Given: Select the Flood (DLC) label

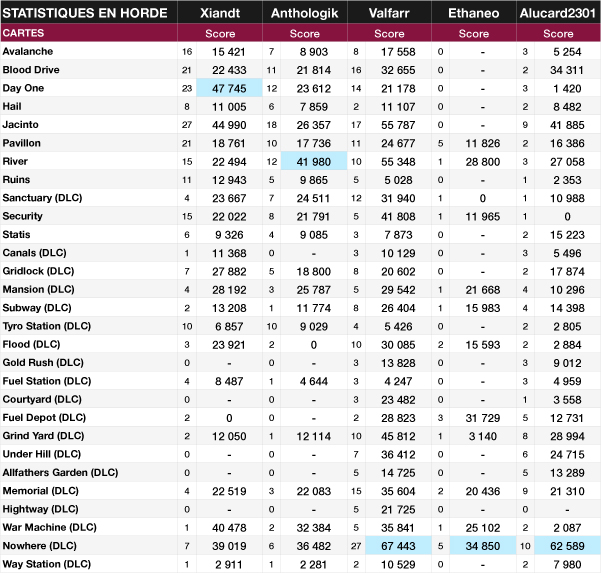Looking at the screenshot, I should pos(31,344).
